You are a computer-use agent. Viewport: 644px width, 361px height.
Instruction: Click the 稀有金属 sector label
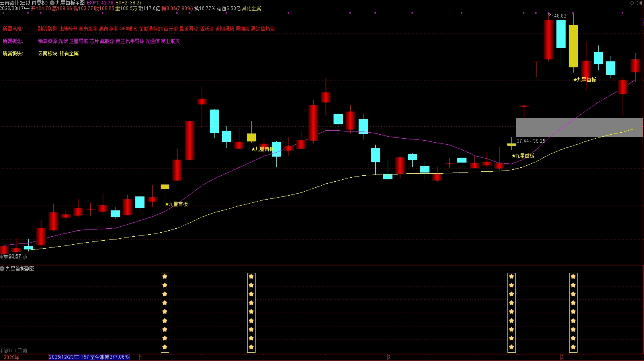pyautogui.click(x=69, y=53)
